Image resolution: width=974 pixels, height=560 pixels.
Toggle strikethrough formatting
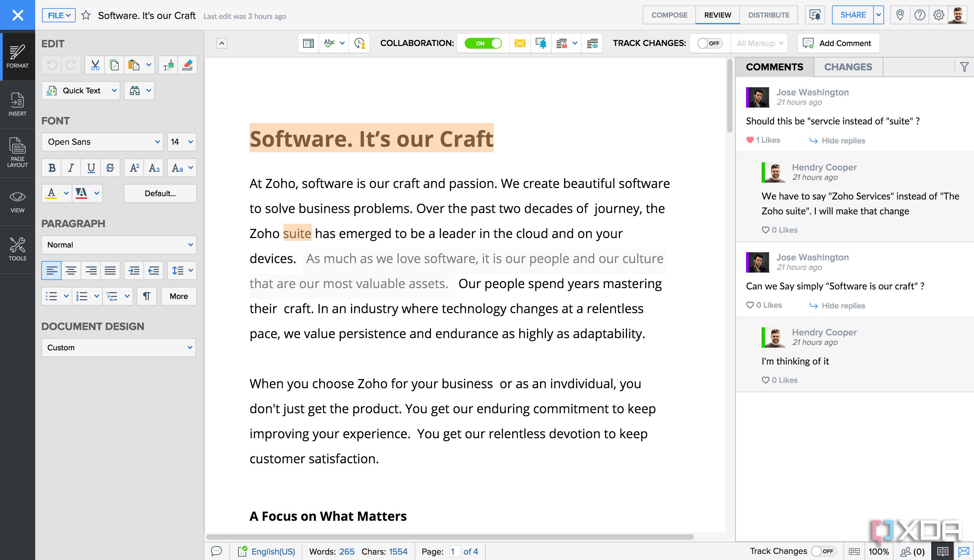(x=110, y=168)
